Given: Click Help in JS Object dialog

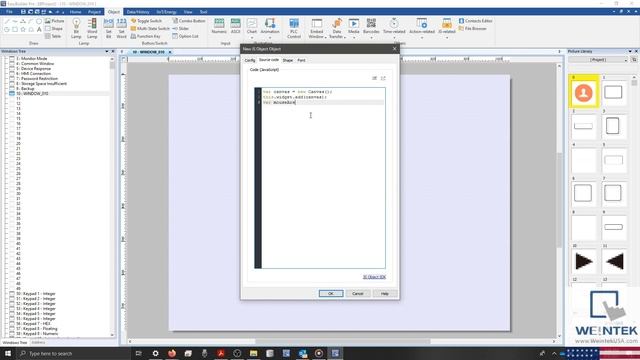Looking at the screenshot, I should point(384,293).
